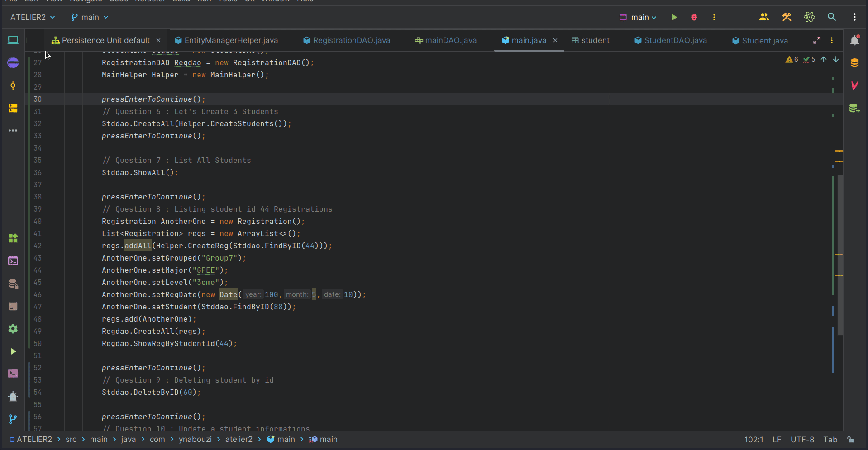Open the Commit tool window icon
Viewport: 868px width, 450px height.
tap(13, 85)
